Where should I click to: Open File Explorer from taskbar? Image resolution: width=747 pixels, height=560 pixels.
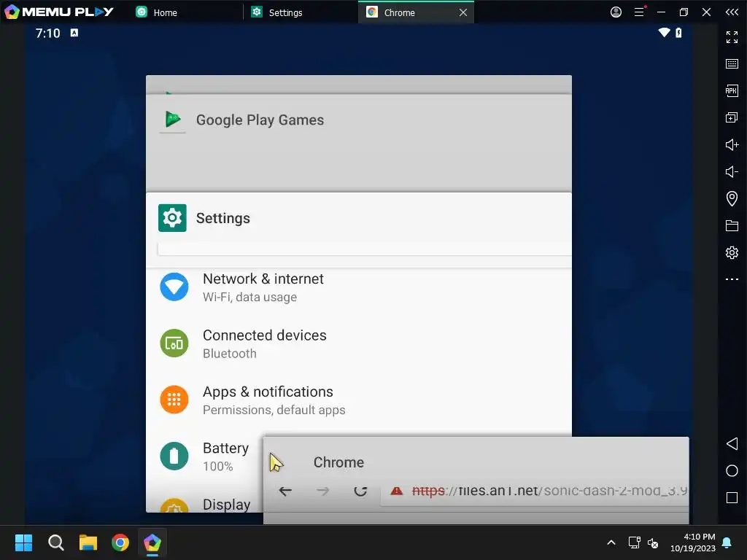(x=88, y=542)
